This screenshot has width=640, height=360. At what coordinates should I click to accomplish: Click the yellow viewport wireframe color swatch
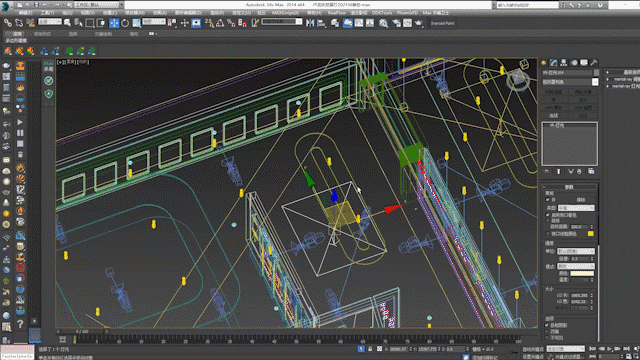coord(591,233)
